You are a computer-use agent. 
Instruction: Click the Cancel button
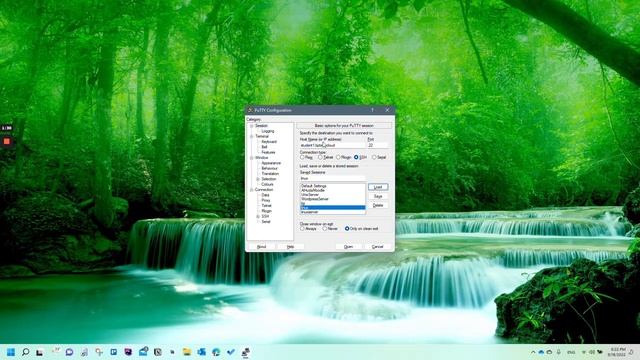(378, 247)
